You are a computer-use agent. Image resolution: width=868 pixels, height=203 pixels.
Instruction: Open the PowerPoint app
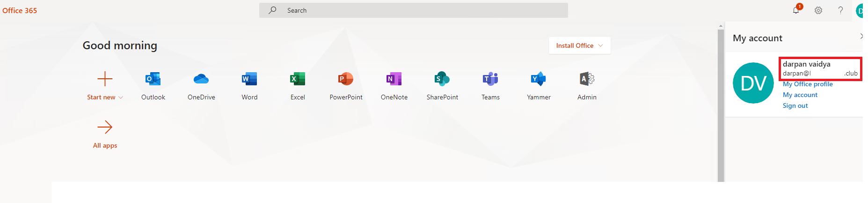point(346,86)
